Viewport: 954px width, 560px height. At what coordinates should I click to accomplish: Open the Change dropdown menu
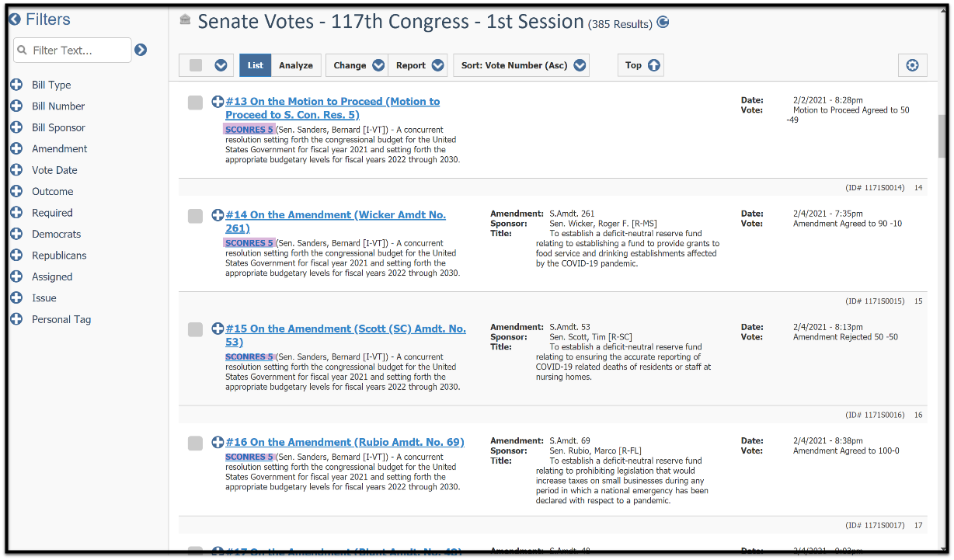point(357,65)
